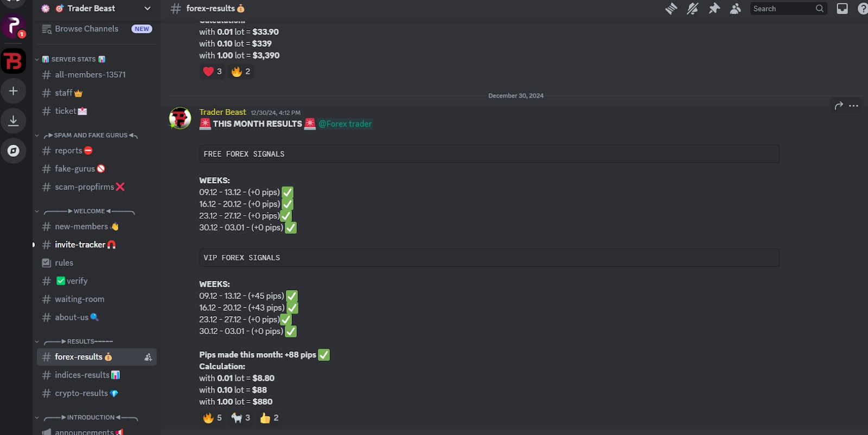Click the search magnifier icon

[x=820, y=9]
